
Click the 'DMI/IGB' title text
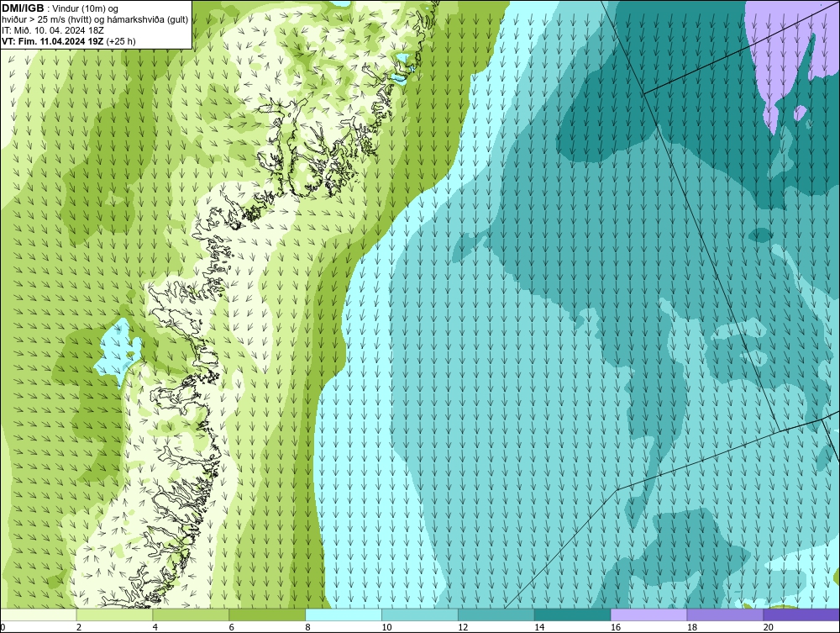tap(24, 8)
